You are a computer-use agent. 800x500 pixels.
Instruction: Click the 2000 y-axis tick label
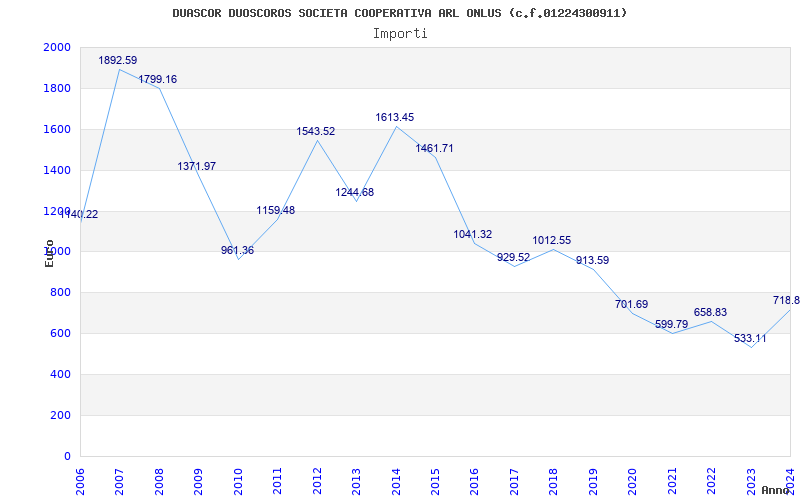coord(57,47)
